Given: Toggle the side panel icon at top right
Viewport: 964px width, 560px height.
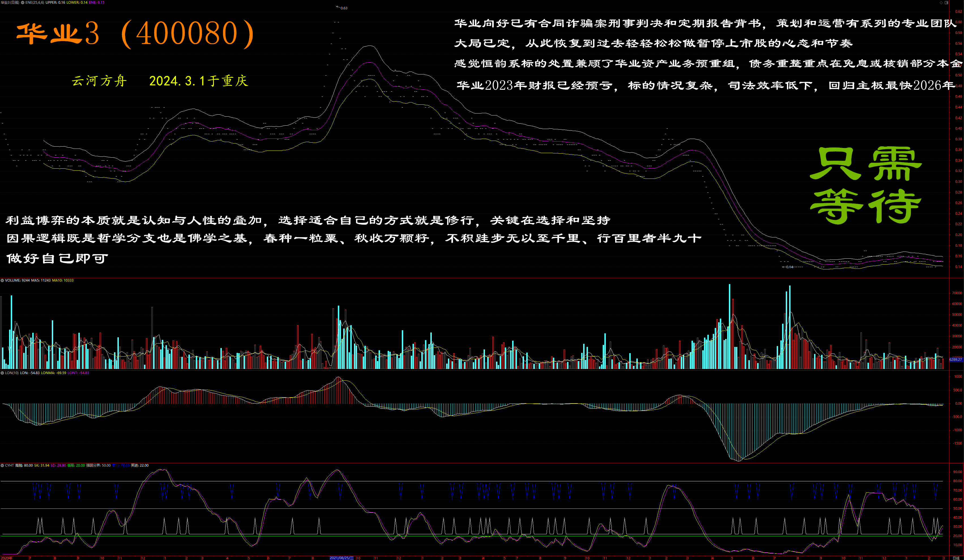Looking at the screenshot, I should pos(946,3).
